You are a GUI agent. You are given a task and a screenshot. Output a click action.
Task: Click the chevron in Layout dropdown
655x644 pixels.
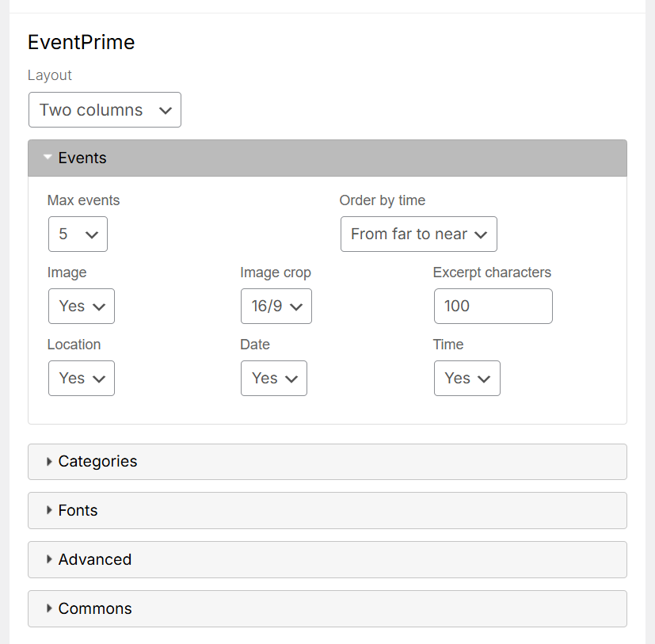pyautogui.click(x=166, y=111)
